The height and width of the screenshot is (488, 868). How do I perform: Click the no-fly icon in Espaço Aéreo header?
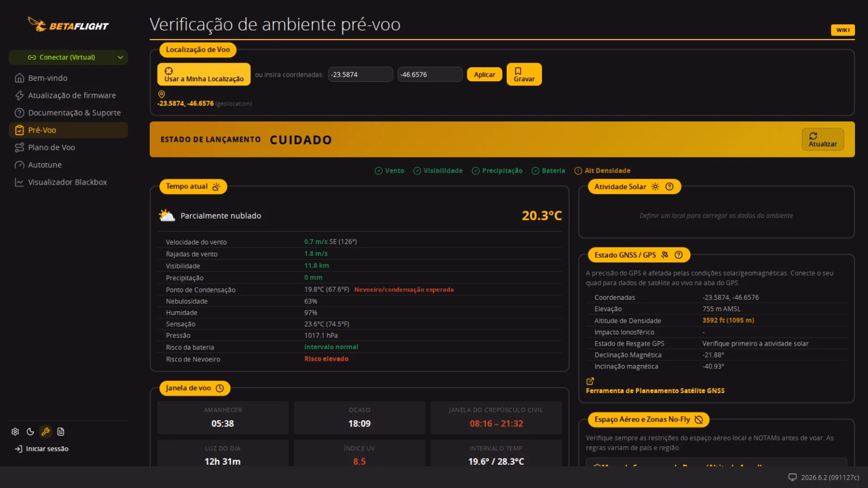click(x=699, y=420)
